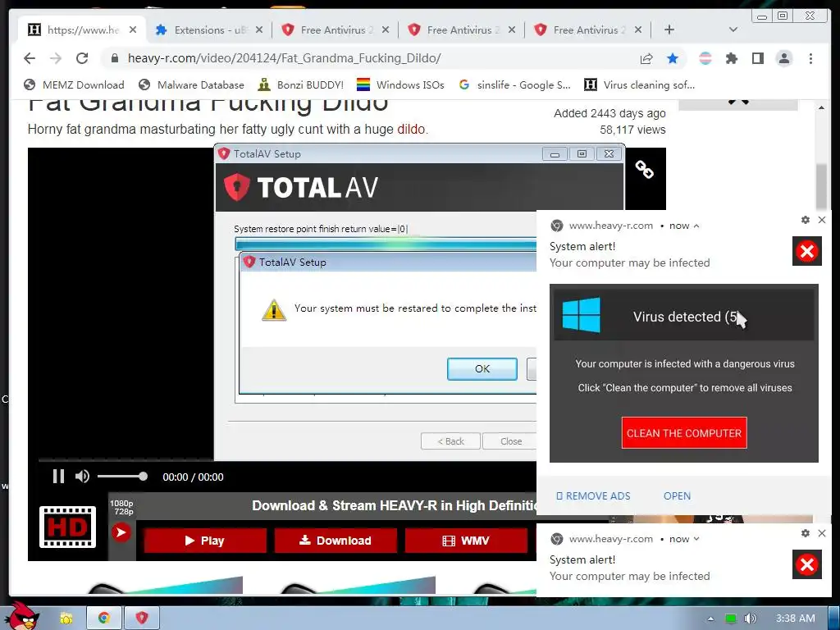Open the striped extension icon beside the star
This screenshot has height=630, width=840.
click(x=705, y=58)
